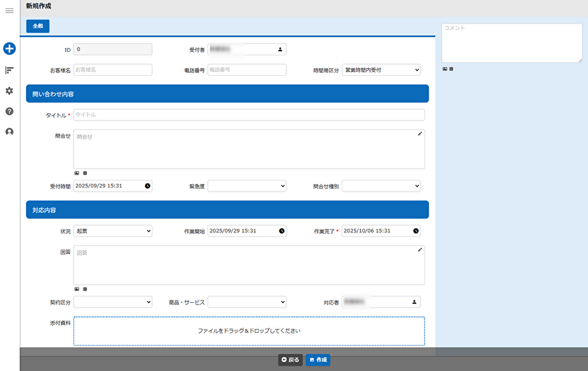Click the 作成 button
Viewport: 588px width, 371px height.
tap(318, 359)
